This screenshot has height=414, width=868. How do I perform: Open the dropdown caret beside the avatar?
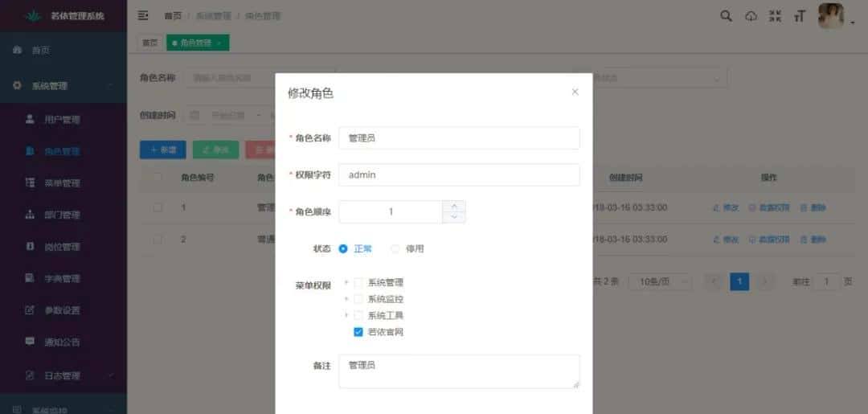[853, 23]
